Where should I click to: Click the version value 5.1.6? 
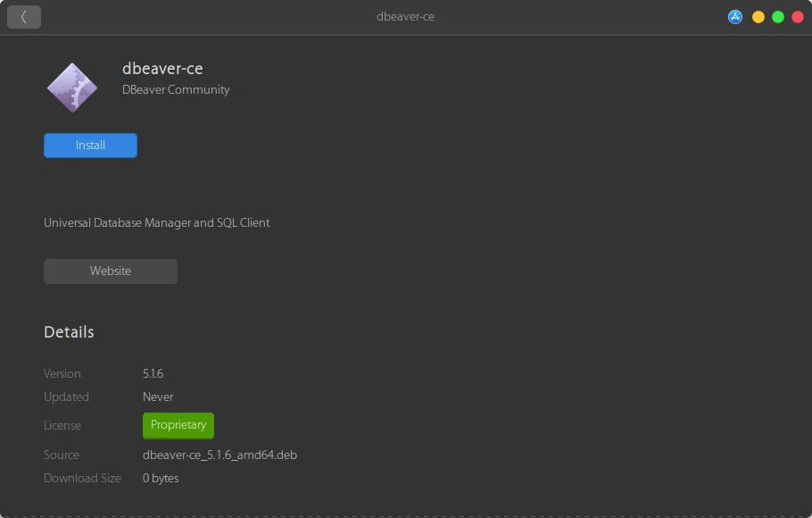tap(153, 374)
